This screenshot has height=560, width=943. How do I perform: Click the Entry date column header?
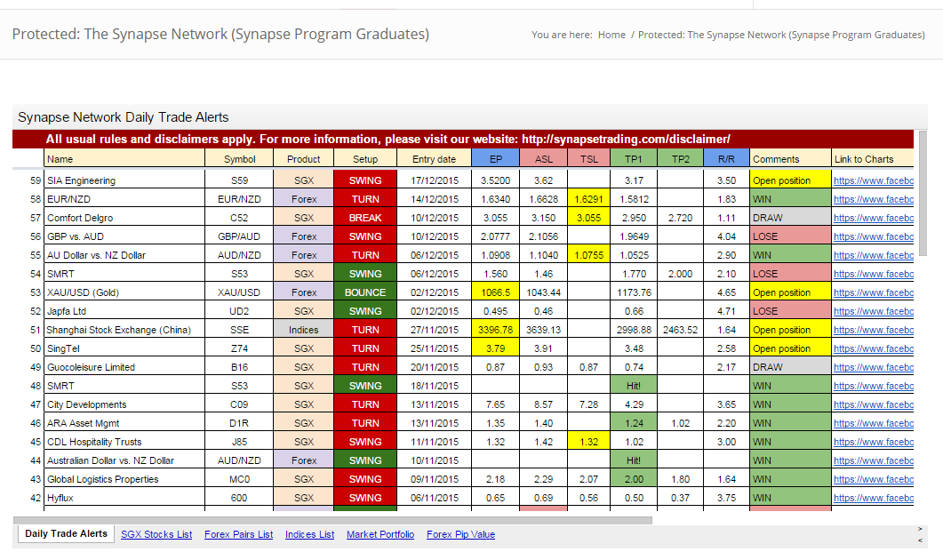pos(434,159)
